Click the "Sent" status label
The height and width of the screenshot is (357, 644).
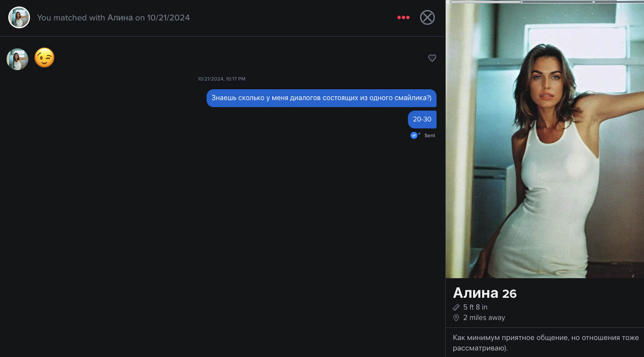click(x=430, y=135)
